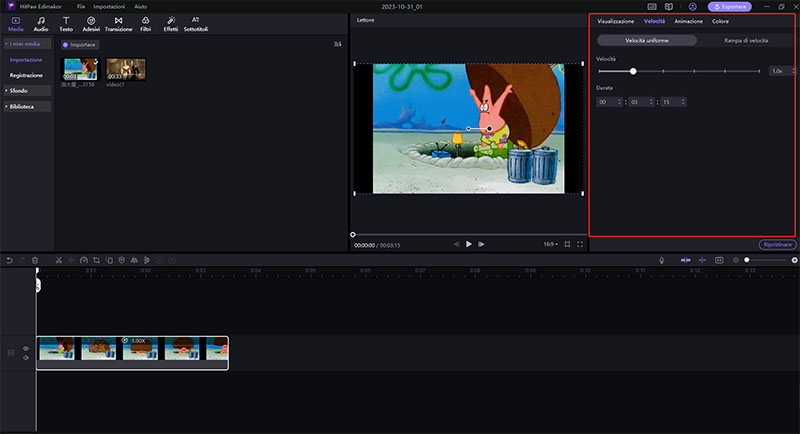
Task: Step to previous frame in preview
Action: [456, 244]
